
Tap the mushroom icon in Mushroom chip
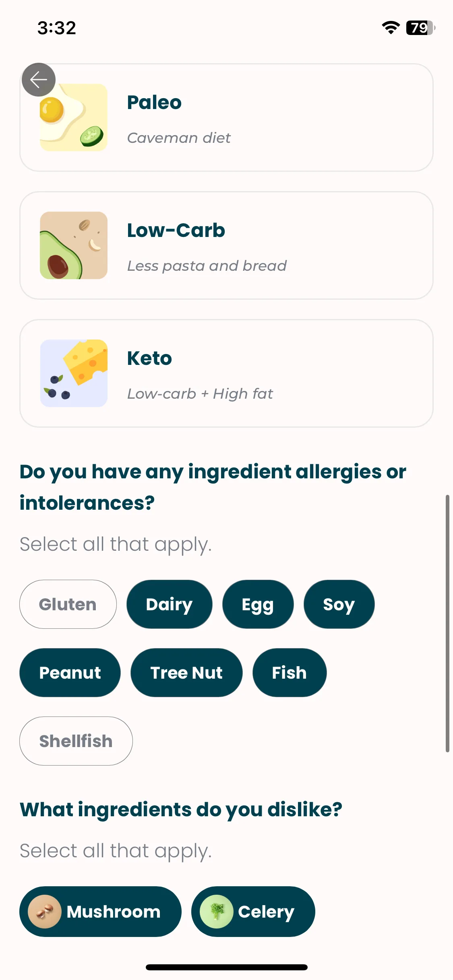coord(45,912)
